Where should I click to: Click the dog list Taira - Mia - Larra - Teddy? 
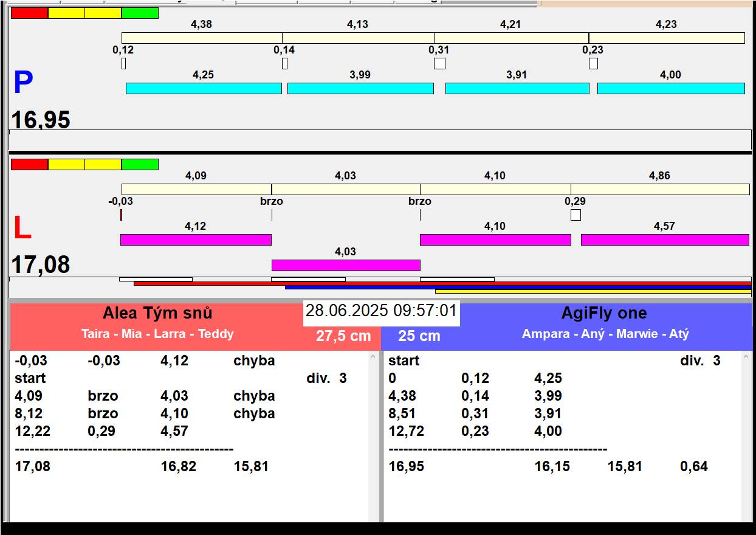pyautogui.click(x=157, y=334)
